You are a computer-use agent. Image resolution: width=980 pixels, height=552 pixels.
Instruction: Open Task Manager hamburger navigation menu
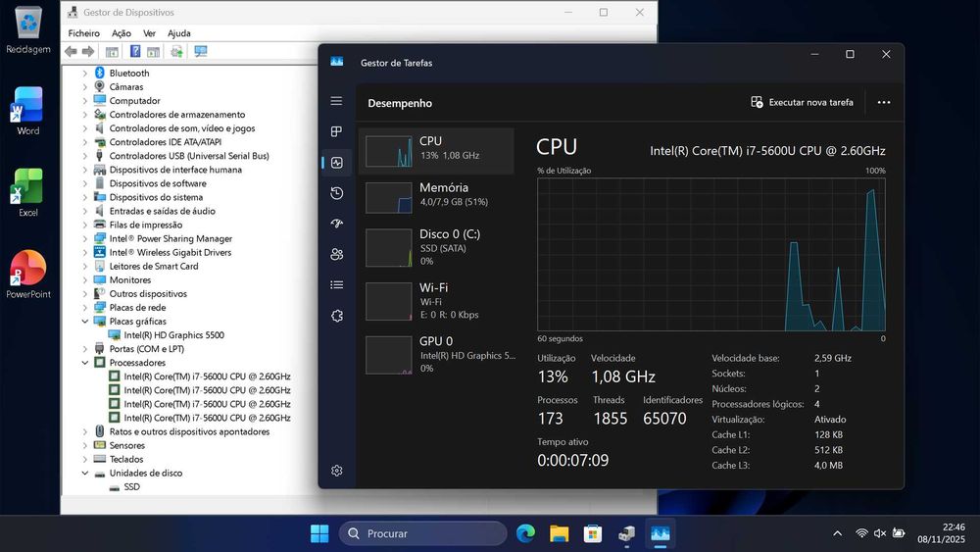[x=336, y=101]
